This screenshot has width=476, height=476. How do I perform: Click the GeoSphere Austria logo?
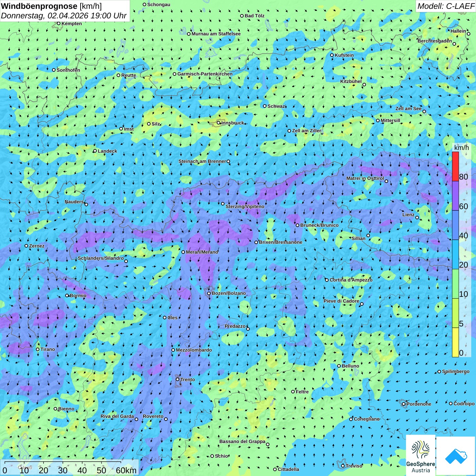pyautogui.click(x=421, y=455)
